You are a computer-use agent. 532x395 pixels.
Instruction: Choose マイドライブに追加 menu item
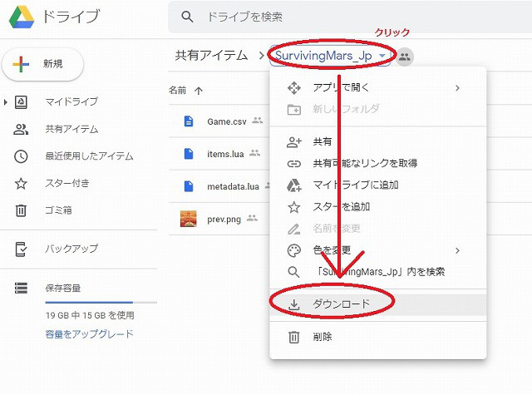click(x=378, y=185)
